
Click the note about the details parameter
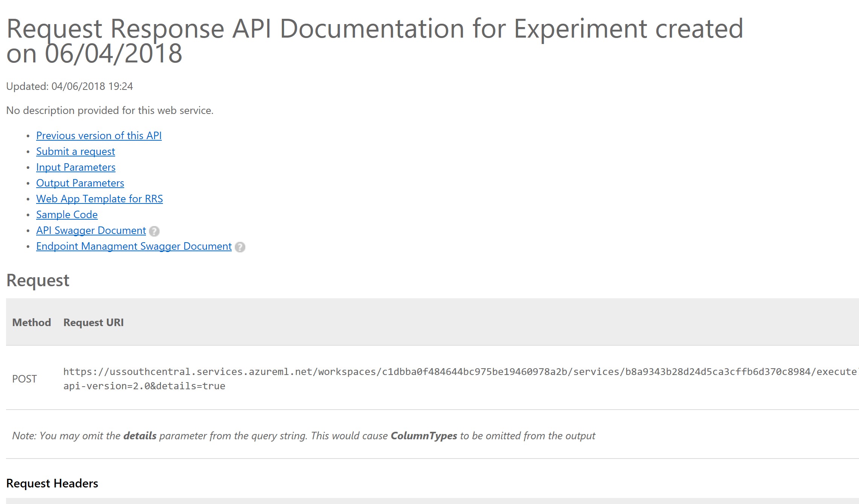(x=303, y=436)
